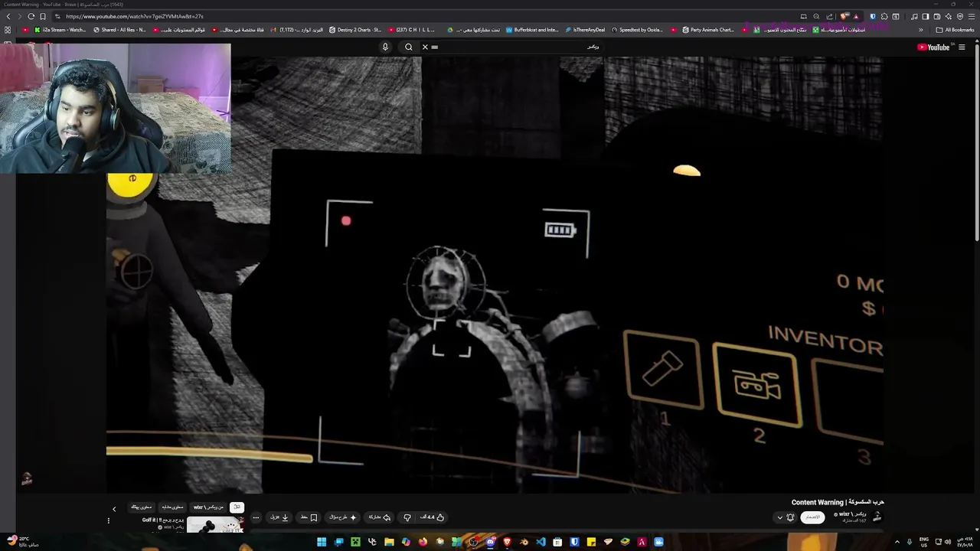
Task: Reload the page with the refresh icon
Action: tap(31, 16)
